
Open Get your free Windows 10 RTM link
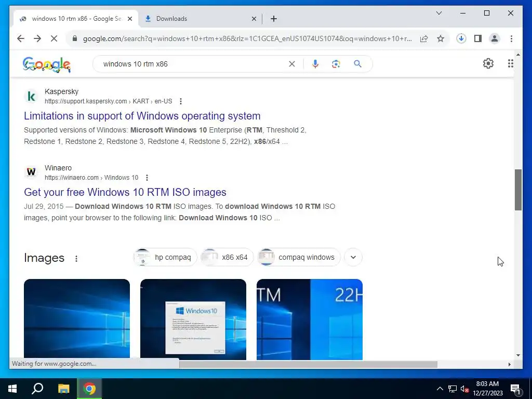tap(125, 192)
